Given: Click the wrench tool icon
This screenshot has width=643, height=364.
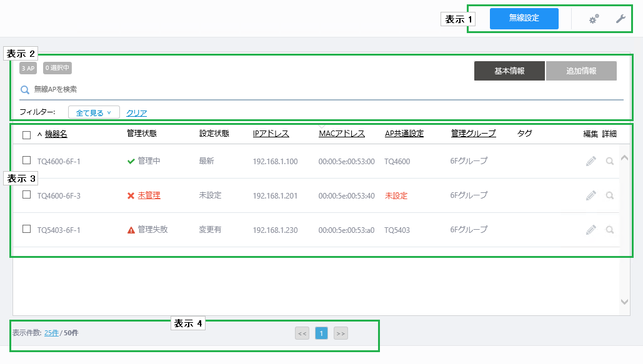Looking at the screenshot, I should point(621,19).
